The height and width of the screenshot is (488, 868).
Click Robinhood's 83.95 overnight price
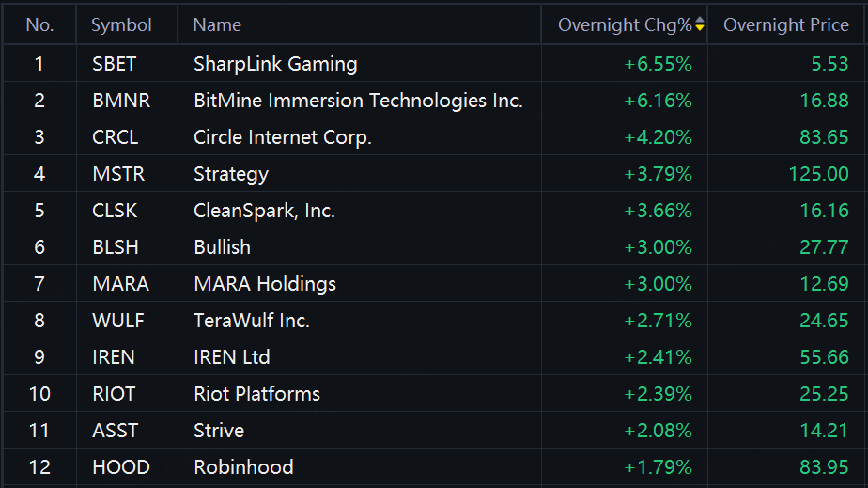coord(824,467)
